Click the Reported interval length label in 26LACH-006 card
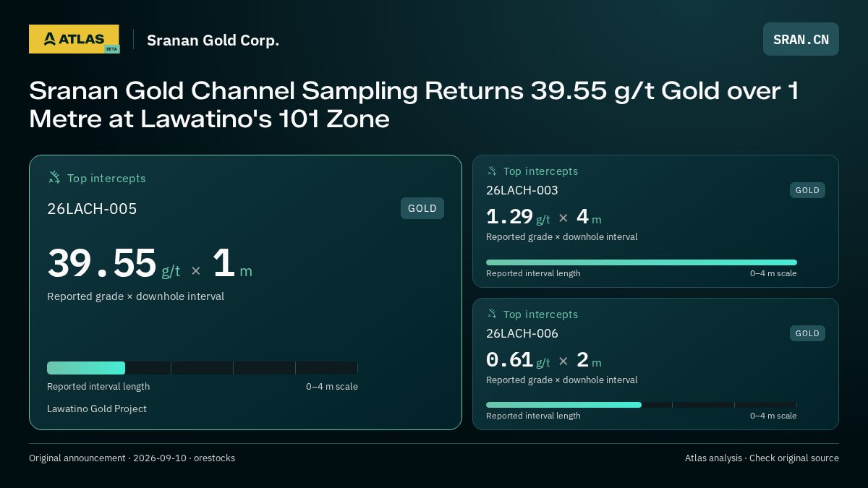Screen dimensions: 868x488 coord(533,416)
